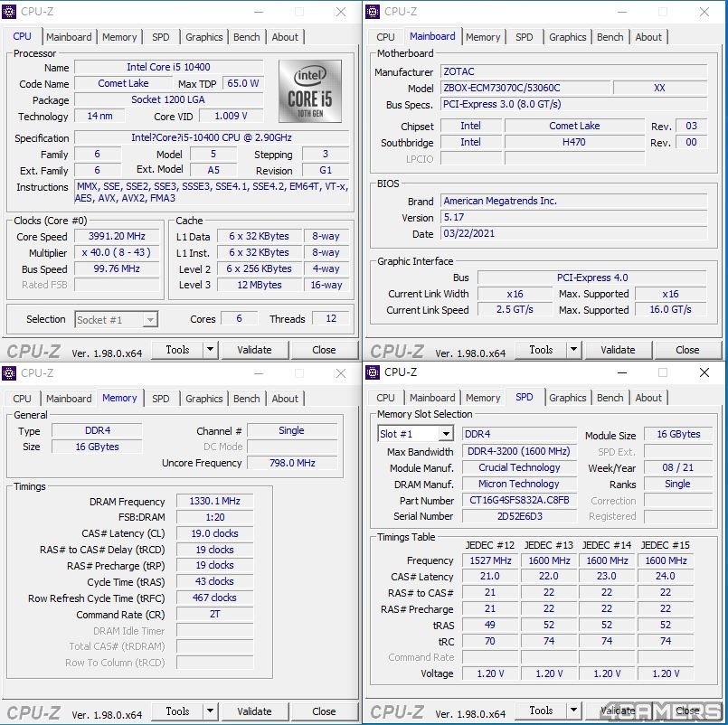Click Validate in the Memory window
This screenshot has height=725, width=728.
(x=254, y=711)
